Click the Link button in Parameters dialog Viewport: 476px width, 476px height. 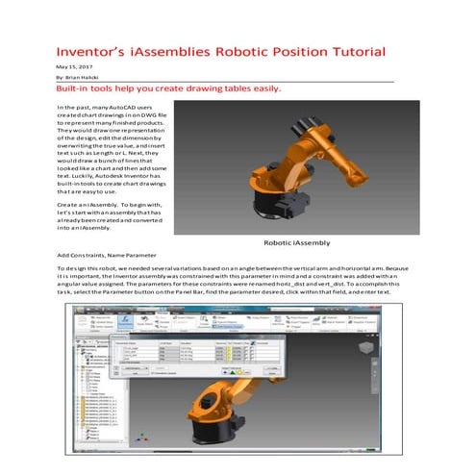tap(135, 373)
